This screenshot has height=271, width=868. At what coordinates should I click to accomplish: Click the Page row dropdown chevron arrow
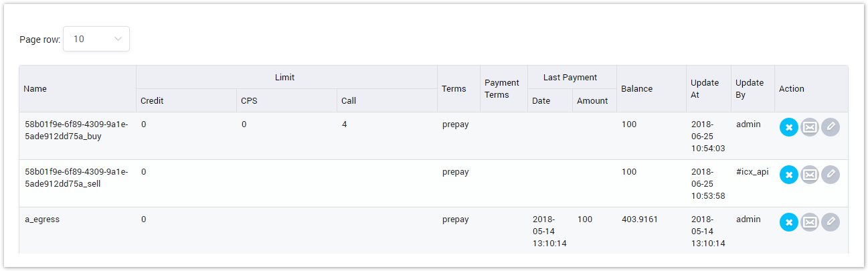pyautogui.click(x=118, y=39)
